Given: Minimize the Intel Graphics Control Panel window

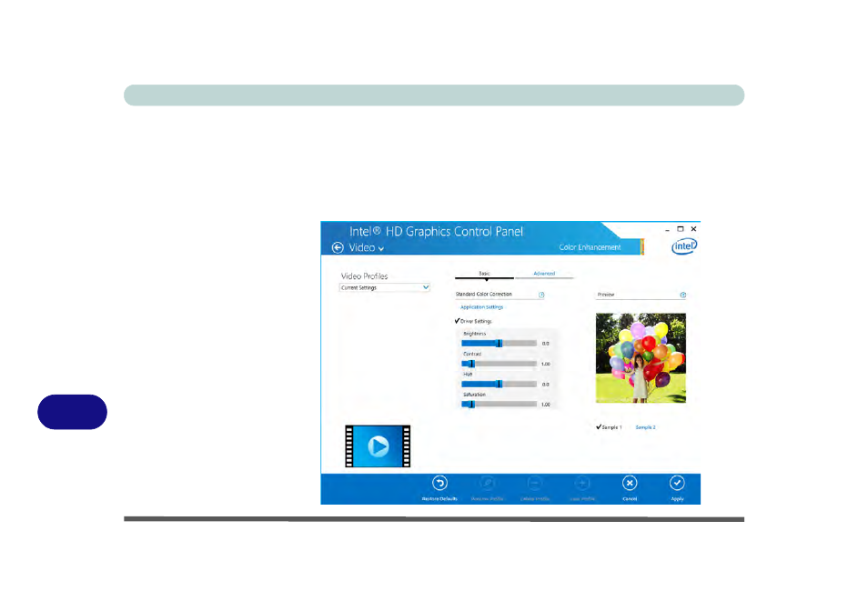Looking at the screenshot, I should [x=667, y=229].
